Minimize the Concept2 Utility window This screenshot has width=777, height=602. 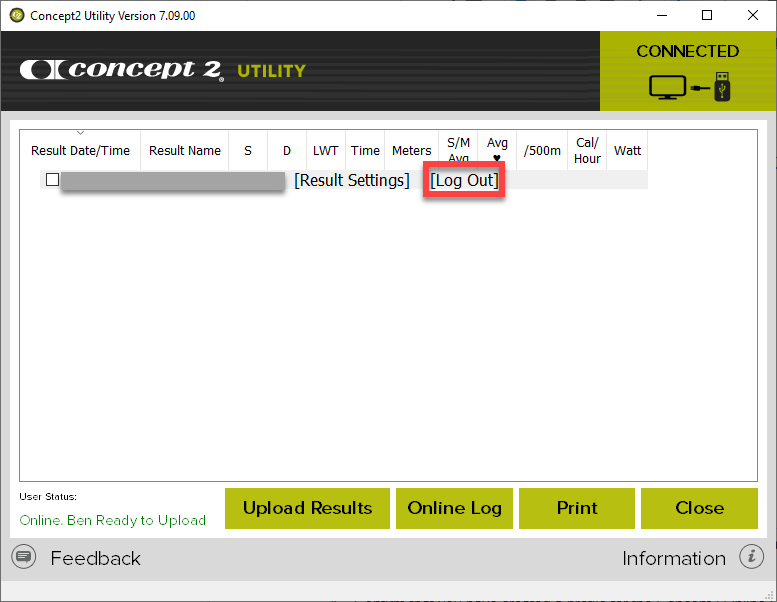[661, 15]
